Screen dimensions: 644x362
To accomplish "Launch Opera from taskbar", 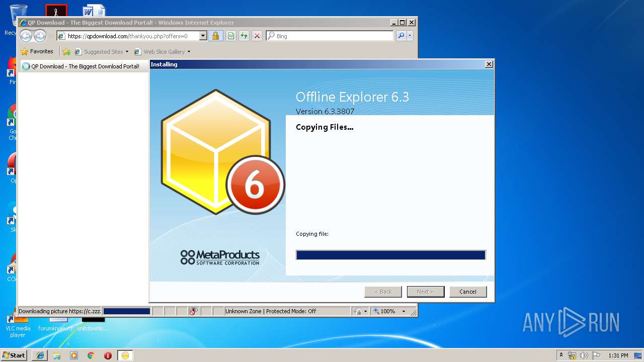I will tap(108, 355).
